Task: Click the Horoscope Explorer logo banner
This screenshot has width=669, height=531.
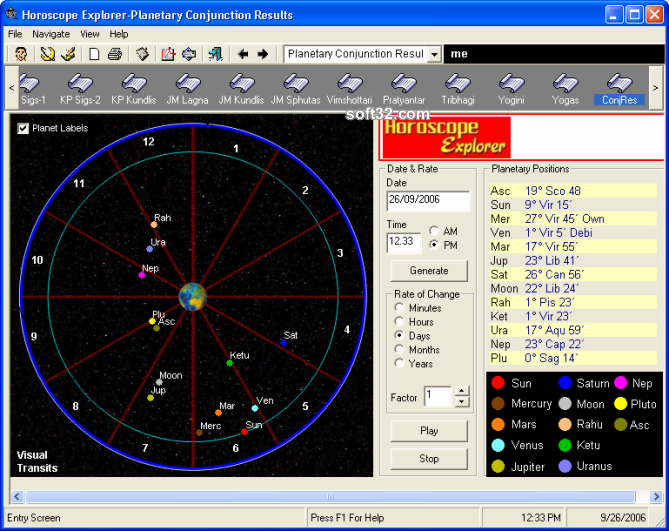Action: coord(446,137)
